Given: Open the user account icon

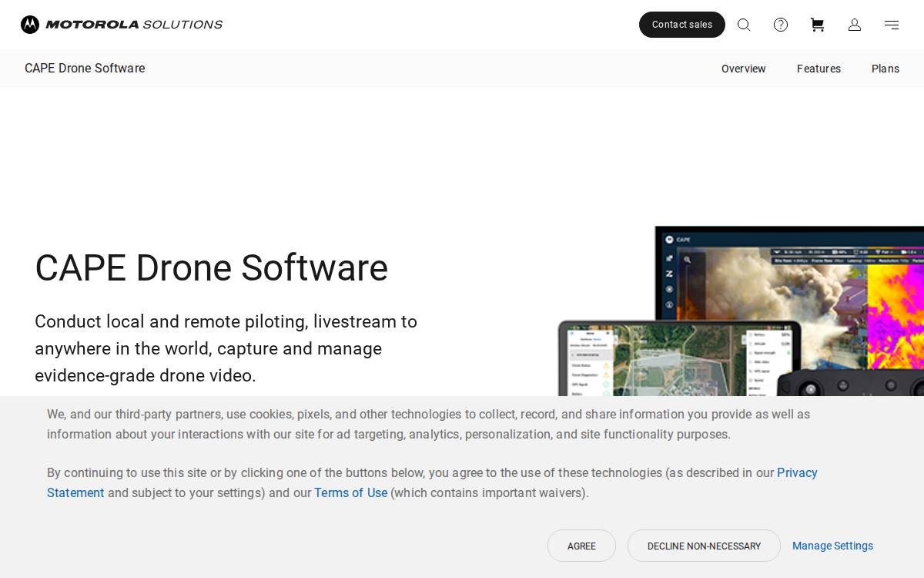Looking at the screenshot, I should (855, 25).
